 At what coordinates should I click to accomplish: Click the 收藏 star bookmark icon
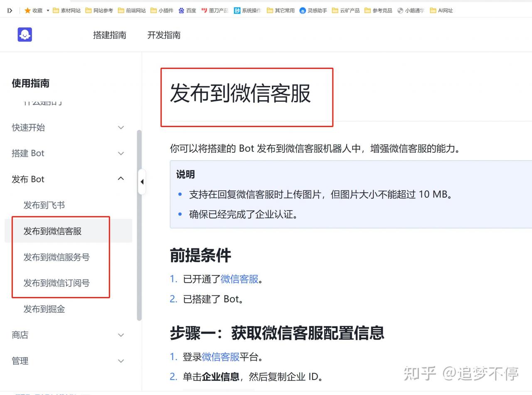point(27,10)
